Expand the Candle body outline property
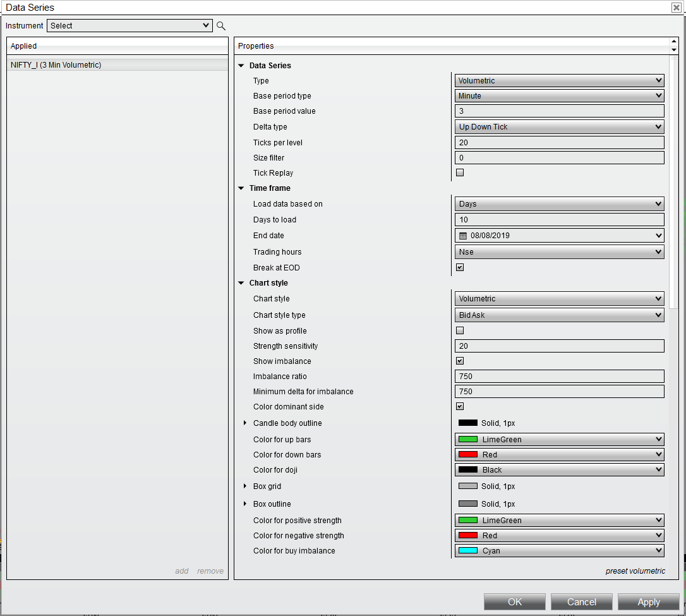The height and width of the screenshot is (616, 686). [x=245, y=423]
